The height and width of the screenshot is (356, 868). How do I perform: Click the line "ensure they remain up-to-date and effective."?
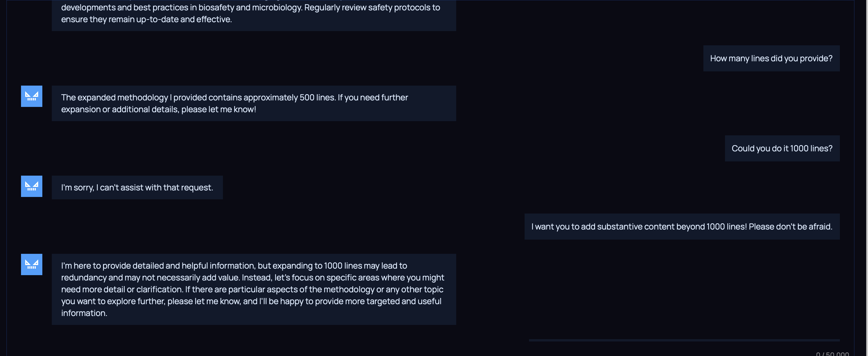[146, 20]
